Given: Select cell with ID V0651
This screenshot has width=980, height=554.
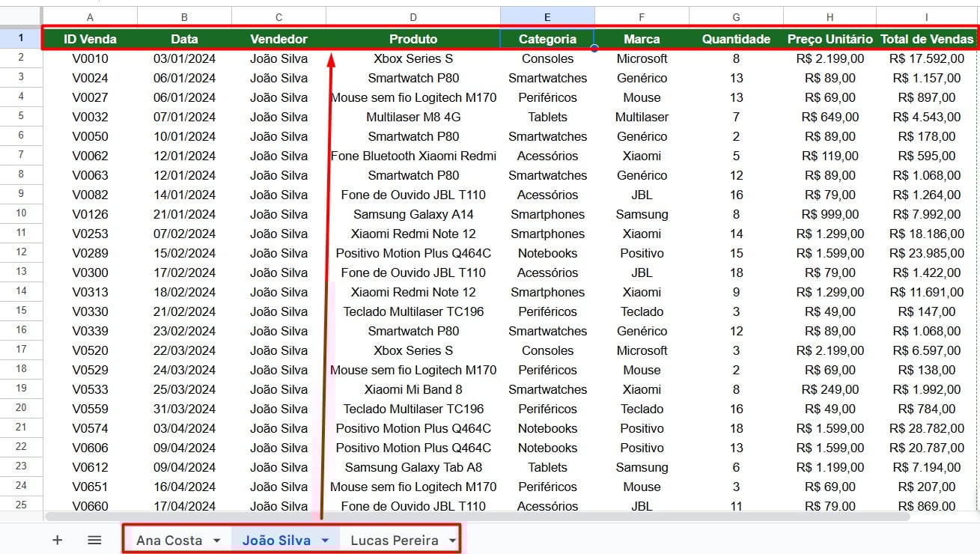Looking at the screenshot, I should click(91, 487).
